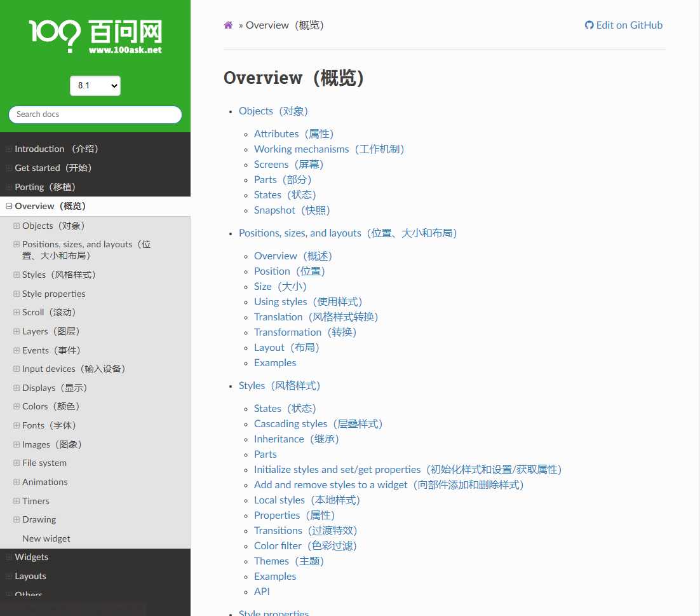Open Layouts in the sidebar
This screenshot has width=700, height=616.
[x=30, y=576]
